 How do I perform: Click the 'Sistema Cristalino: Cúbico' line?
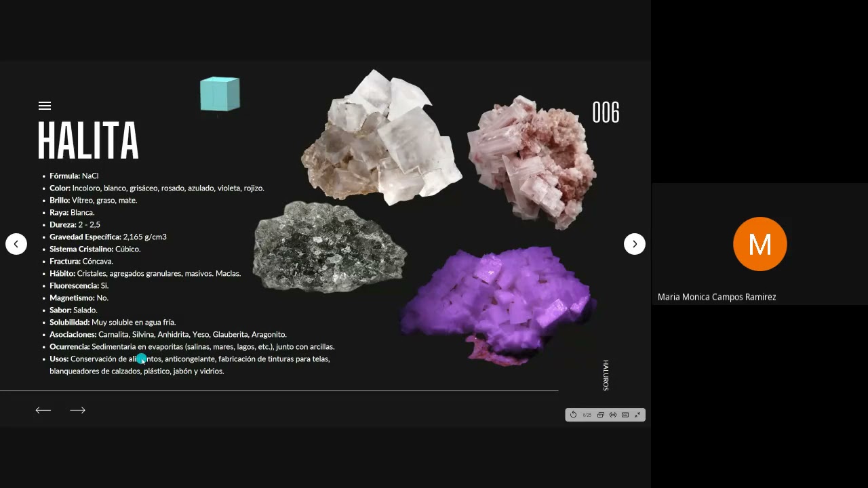pyautogui.click(x=95, y=249)
